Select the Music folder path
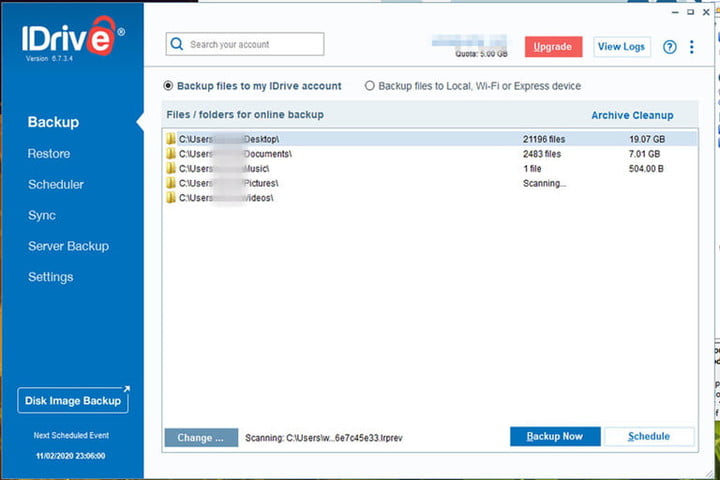 [224, 168]
